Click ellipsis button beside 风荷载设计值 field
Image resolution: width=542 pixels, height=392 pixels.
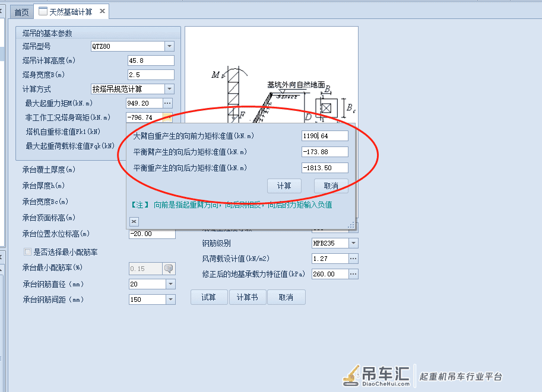click(353, 259)
